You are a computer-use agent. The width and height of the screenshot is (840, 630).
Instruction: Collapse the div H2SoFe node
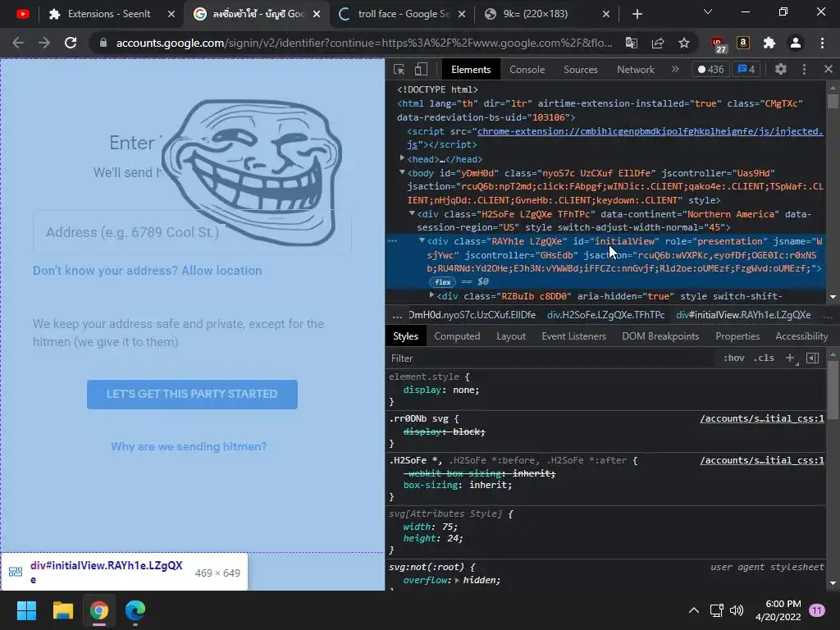point(412,213)
